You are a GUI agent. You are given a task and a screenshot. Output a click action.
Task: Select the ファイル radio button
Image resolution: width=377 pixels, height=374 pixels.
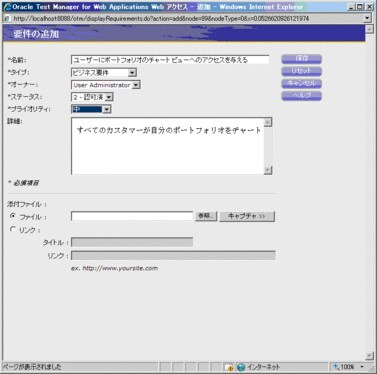(x=13, y=216)
